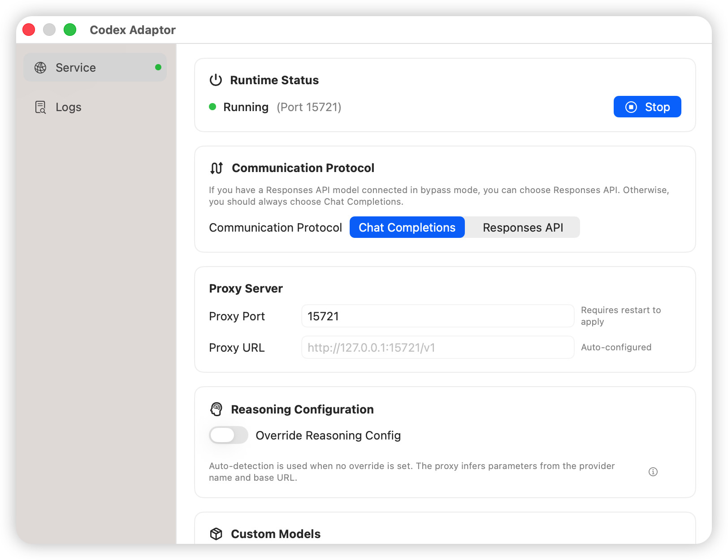The height and width of the screenshot is (560, 728).
Task: Click the 'Running' status text
Action: coord(246,107)
